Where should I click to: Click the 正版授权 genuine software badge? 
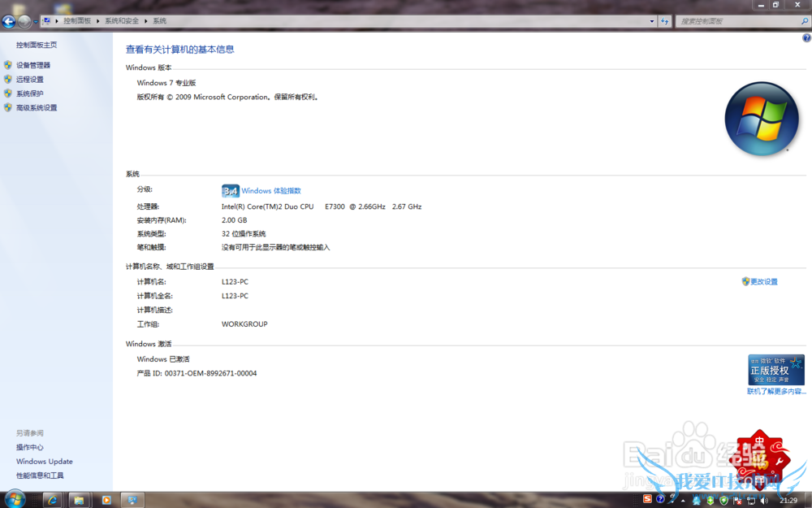pyautogui.click(x=775, y=370)
